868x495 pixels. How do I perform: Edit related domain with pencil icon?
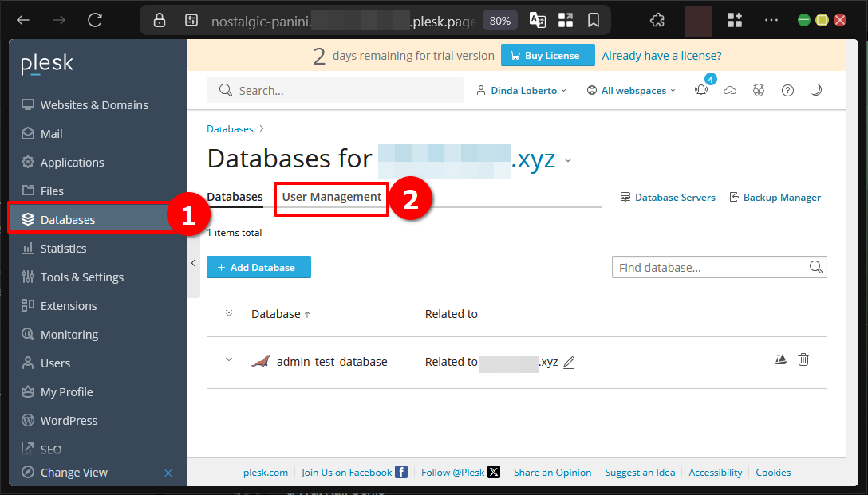[569, 363]
